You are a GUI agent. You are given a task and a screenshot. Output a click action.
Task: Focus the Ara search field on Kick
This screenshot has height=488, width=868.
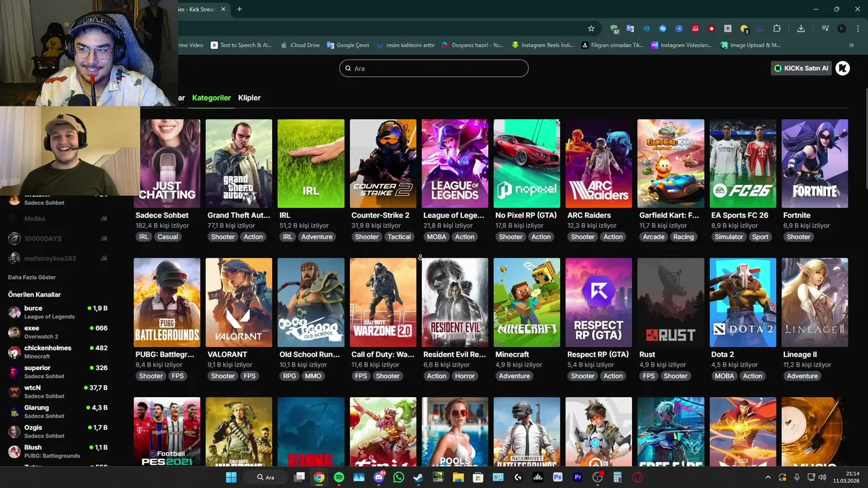click(x=434, y=68)
